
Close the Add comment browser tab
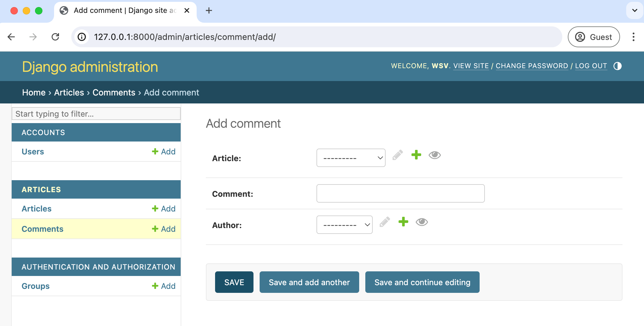[187, 10]
